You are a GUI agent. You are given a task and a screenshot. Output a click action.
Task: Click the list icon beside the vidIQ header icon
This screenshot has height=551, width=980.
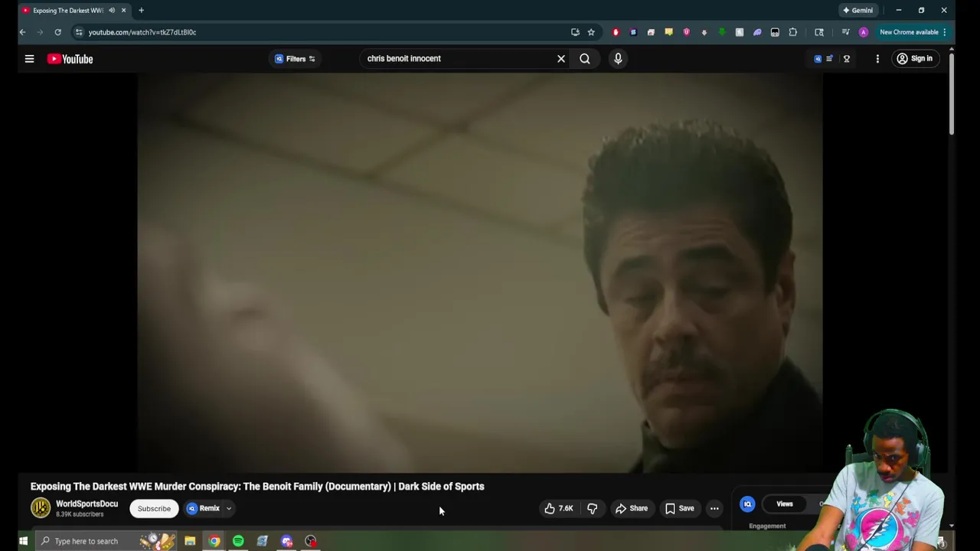[830, 59]
